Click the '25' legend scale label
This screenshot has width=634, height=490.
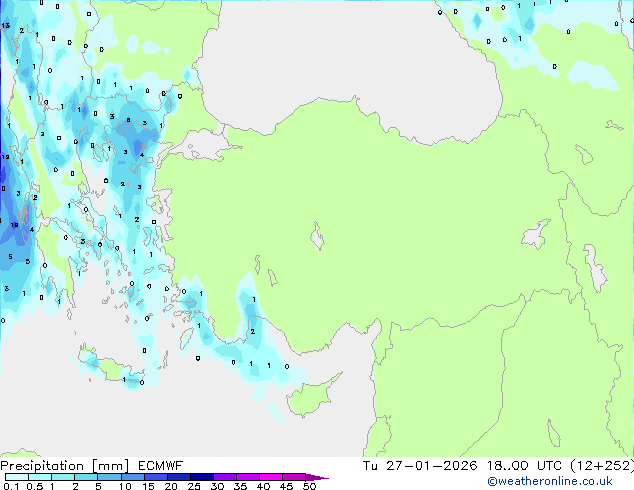click(194, 486)
